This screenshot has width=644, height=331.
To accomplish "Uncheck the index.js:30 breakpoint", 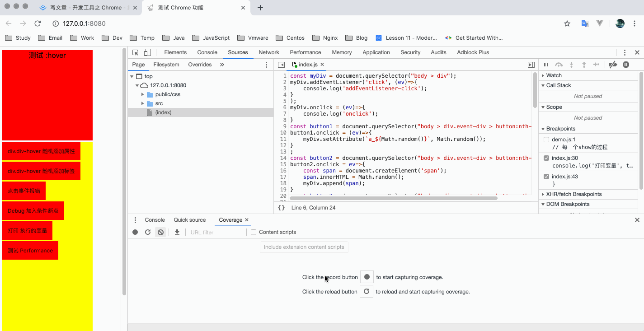I will point(546,158).
